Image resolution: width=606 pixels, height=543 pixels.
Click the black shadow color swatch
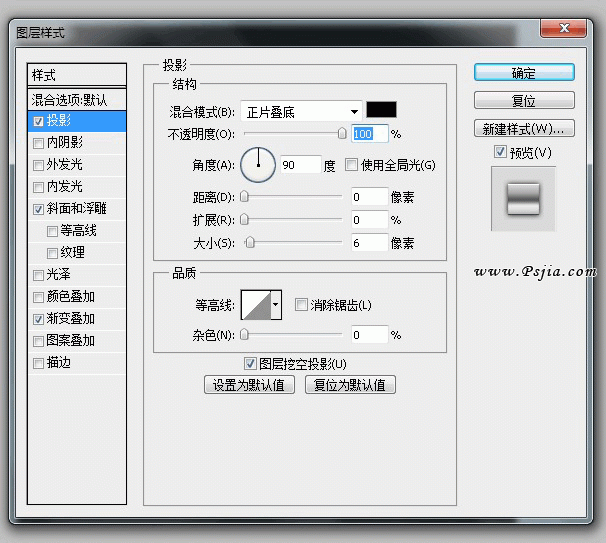[x=381, y=110]
